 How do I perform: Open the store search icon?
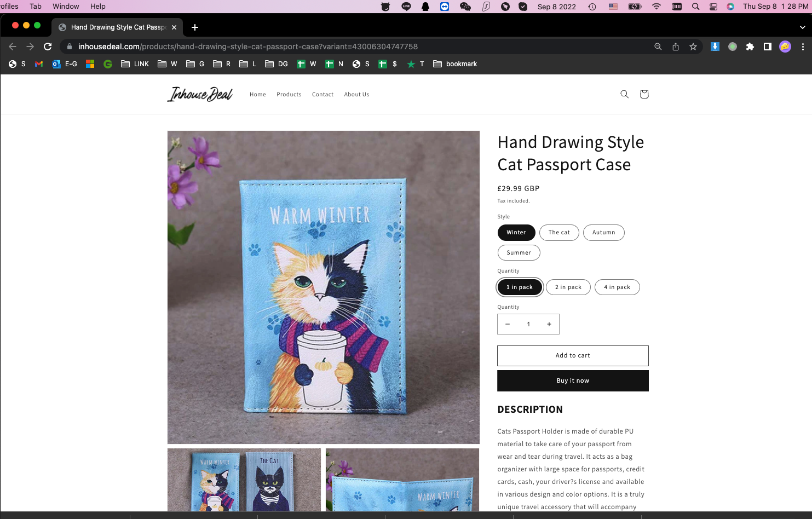(624, 94)
